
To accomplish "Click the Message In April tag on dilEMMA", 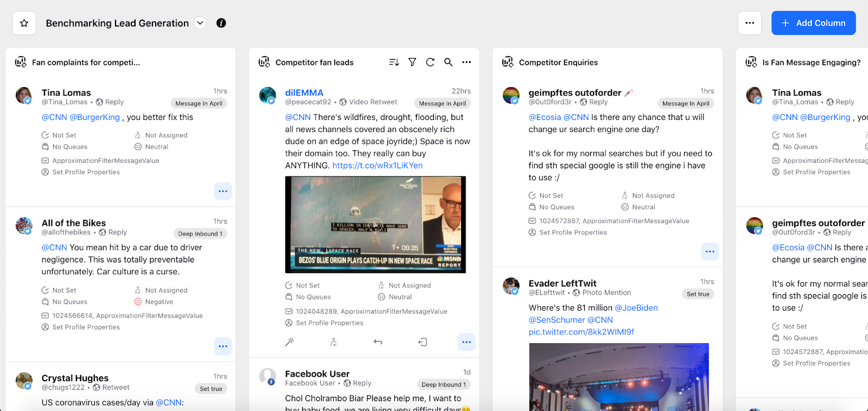I will 442,103.
